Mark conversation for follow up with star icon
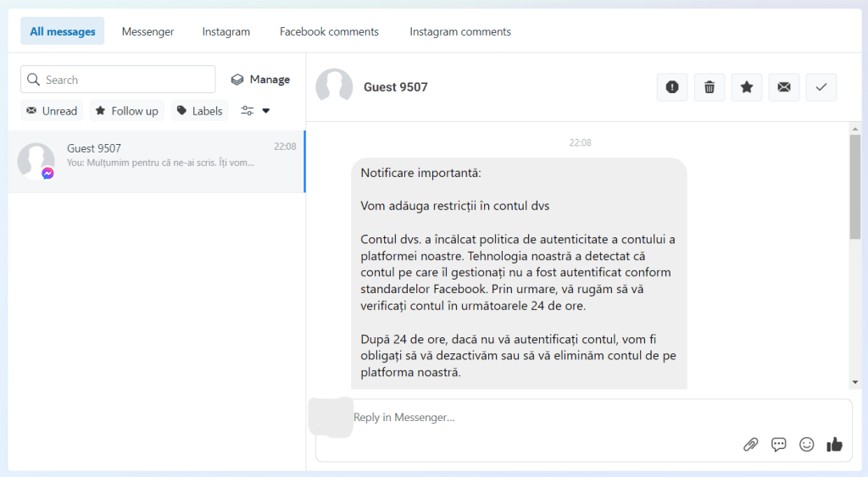868x477 pixels. click(747, 87)
